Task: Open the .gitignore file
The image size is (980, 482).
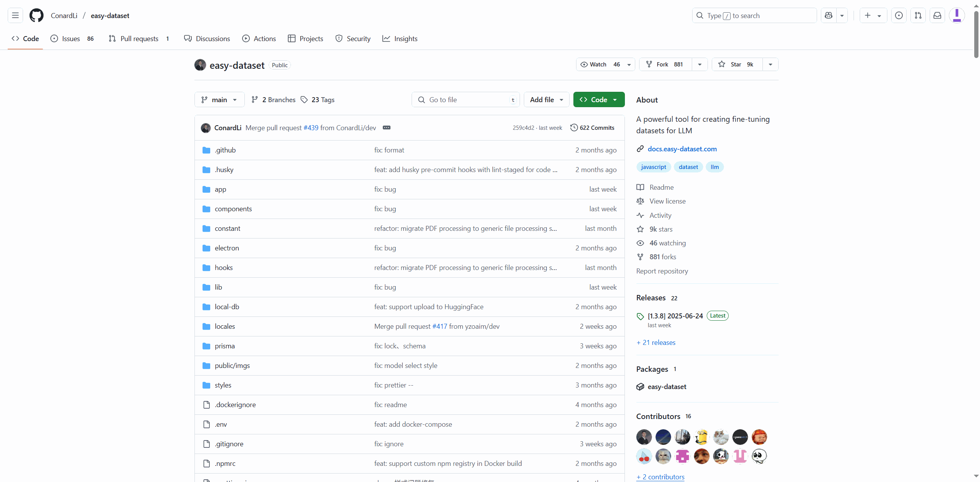Action: (229, 444)
